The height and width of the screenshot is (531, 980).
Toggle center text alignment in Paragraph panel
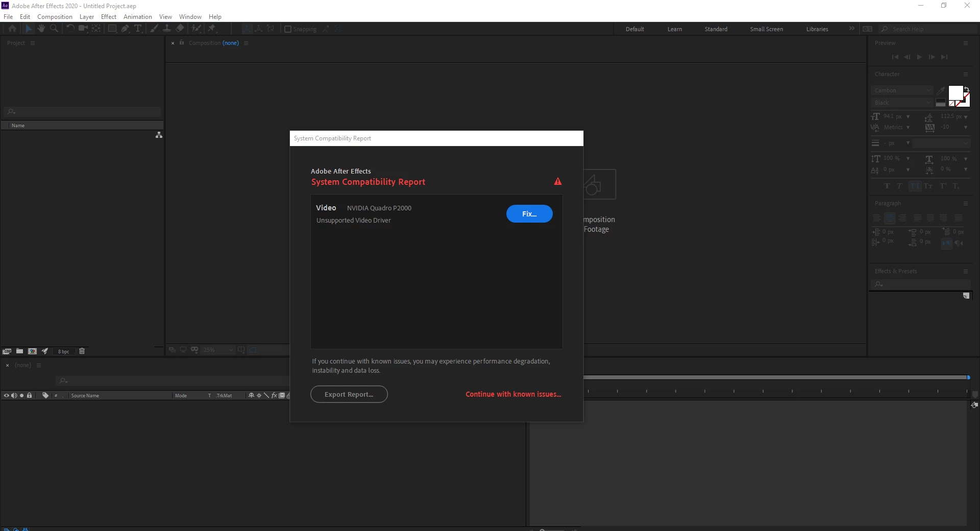click(890, 218)
